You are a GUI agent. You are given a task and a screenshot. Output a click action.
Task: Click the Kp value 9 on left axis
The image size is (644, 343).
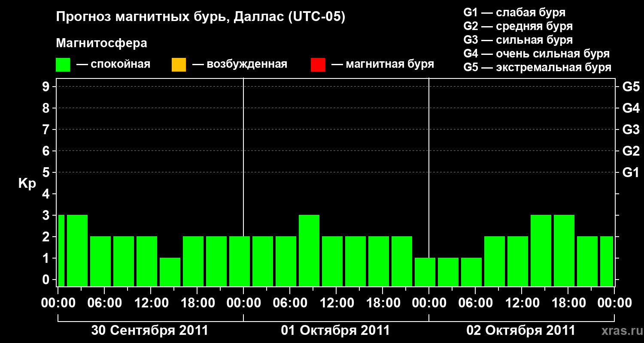[x=46, y=87]
